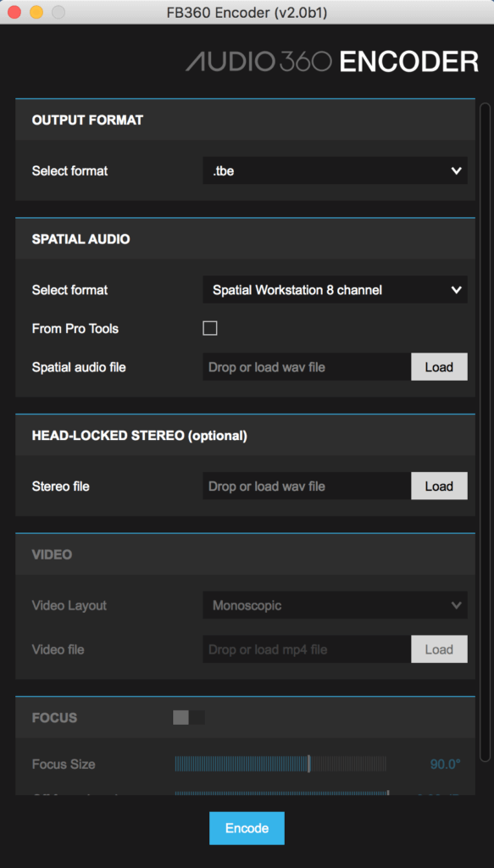Toggle the Focus switch

click(189, 717)
